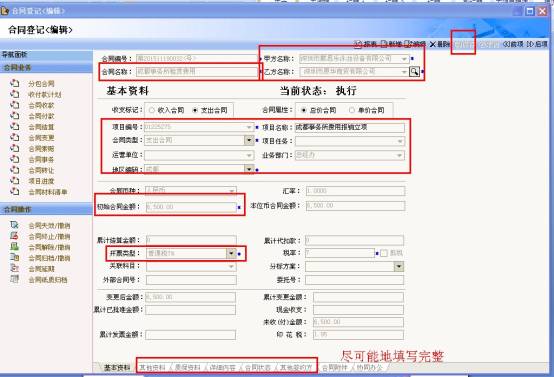Switch to the 质保资料 tab
554x377 pixels.
(188, 367)
